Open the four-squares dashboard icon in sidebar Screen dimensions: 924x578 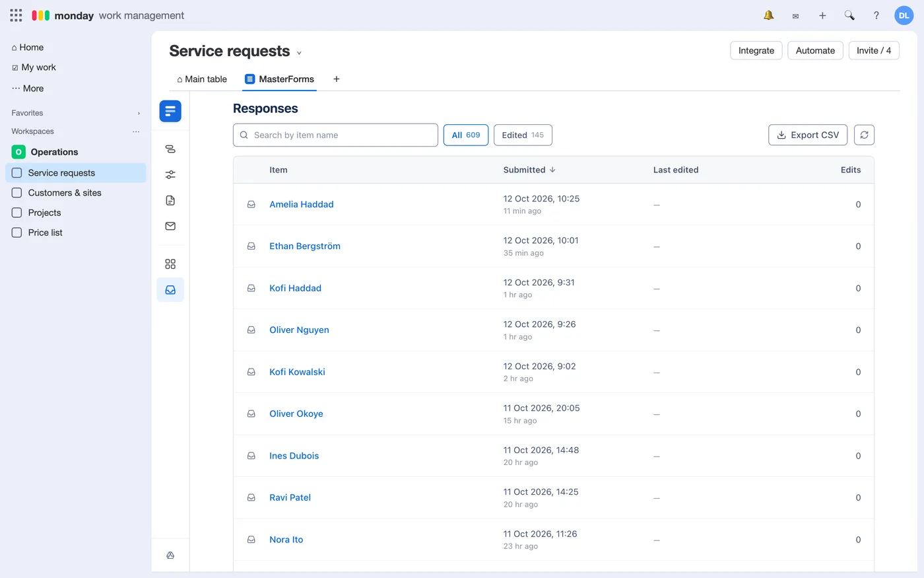coord(170,264)
